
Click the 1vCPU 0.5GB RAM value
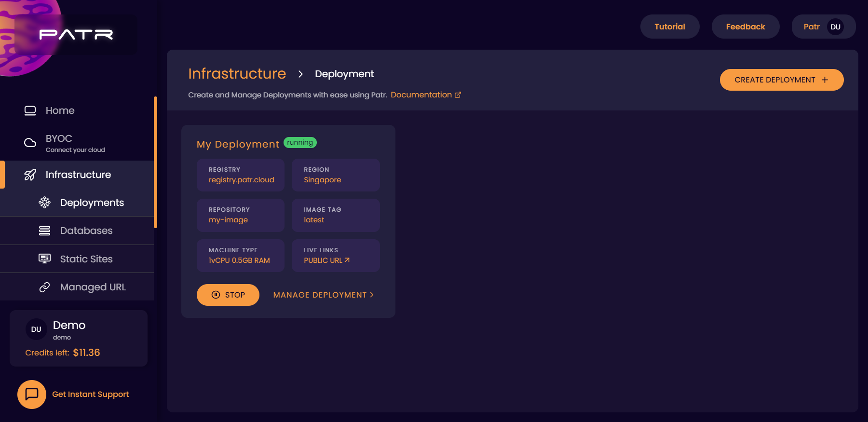[x=239, y=260]
